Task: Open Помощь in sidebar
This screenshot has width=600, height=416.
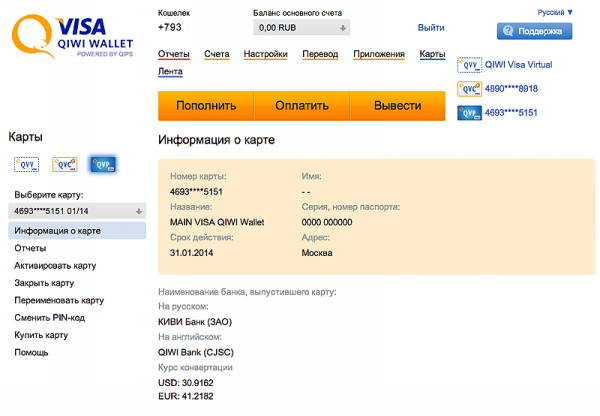Action: 31,352
